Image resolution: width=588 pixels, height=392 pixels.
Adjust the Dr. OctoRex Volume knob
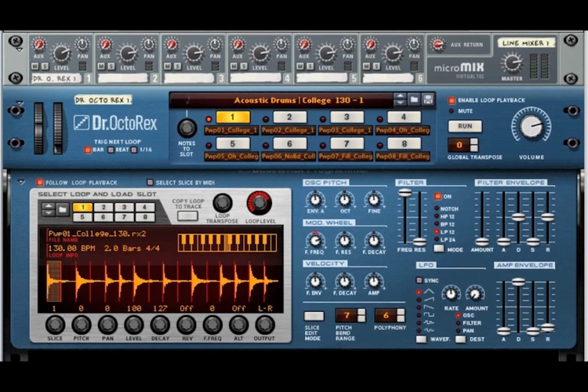pos(532,126)
